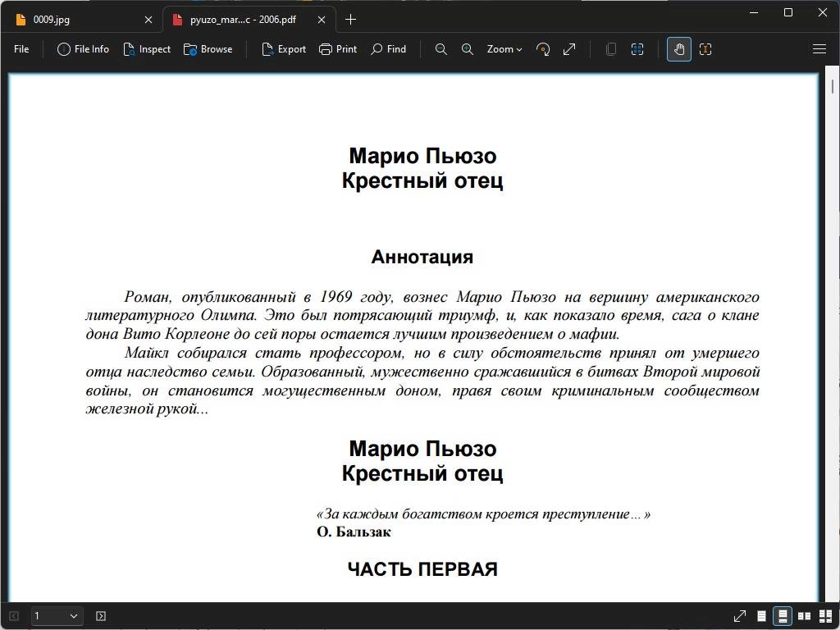This screenshot has height=630, width=840.
Task: Go to next page arrow
Action: pos(101,616)
